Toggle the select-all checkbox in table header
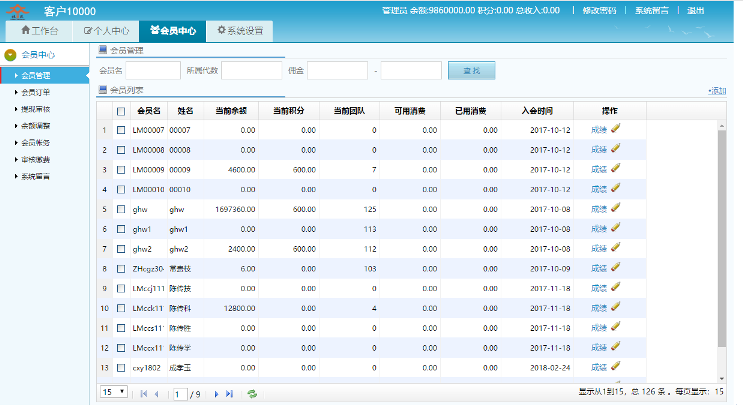Screen dimensions: 743x414 click(121, 111)
